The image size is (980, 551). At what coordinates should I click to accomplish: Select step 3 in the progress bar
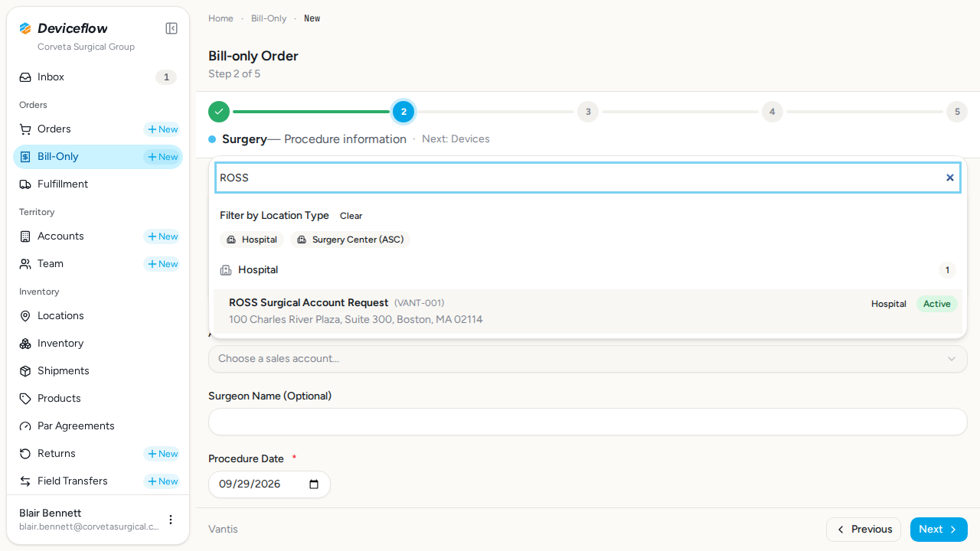click(x=588, y=112)
